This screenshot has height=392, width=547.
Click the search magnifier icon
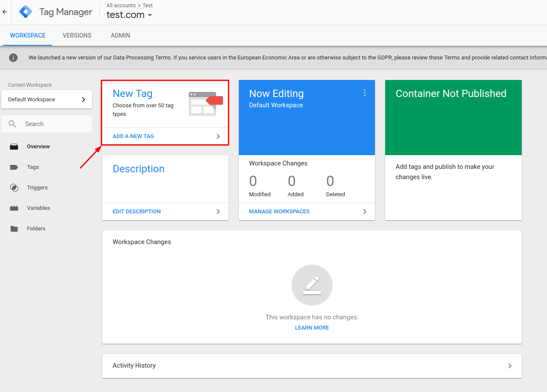click(12, 124)
